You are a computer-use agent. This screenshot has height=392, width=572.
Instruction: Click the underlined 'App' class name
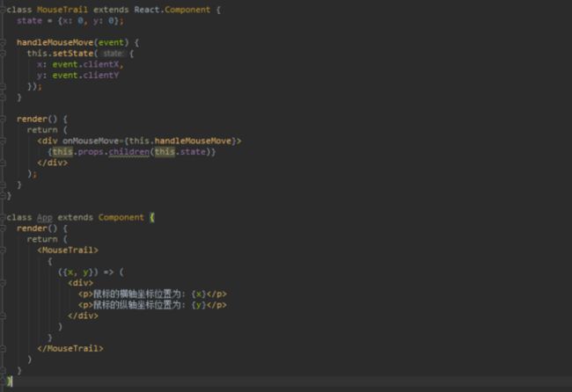[x=44, y=217]
